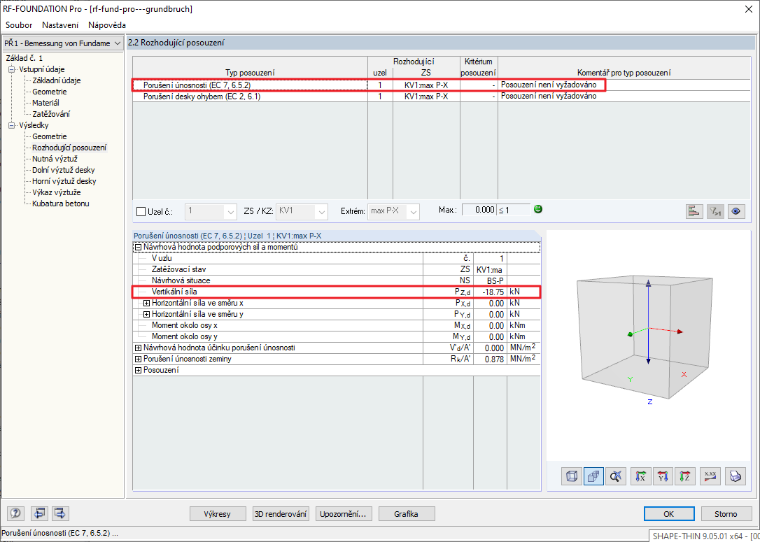760x542 pixels.
Task: Click the filter greater-than-one icon
Action: [715, 211]
